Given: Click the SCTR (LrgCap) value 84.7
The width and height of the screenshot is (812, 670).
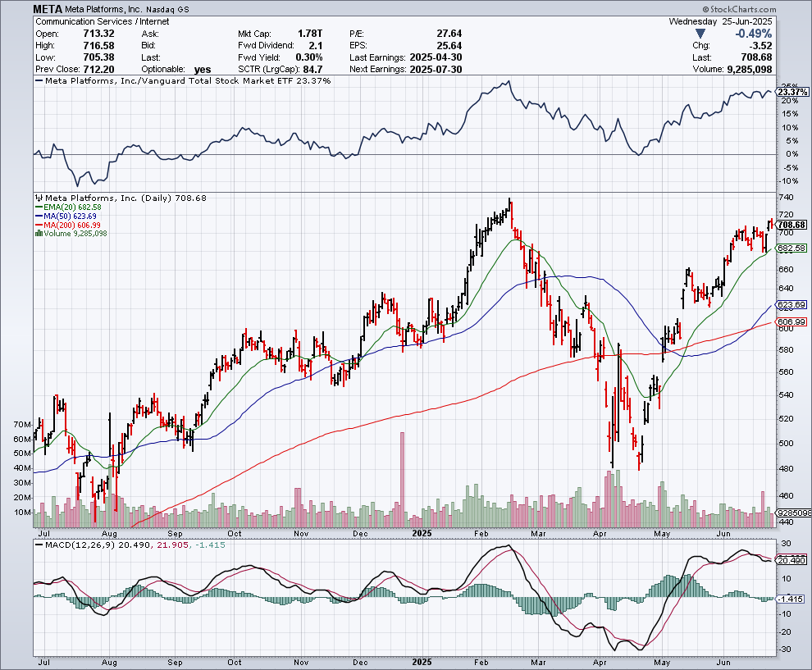Looking at the screenshot, I should coord(312,70).
